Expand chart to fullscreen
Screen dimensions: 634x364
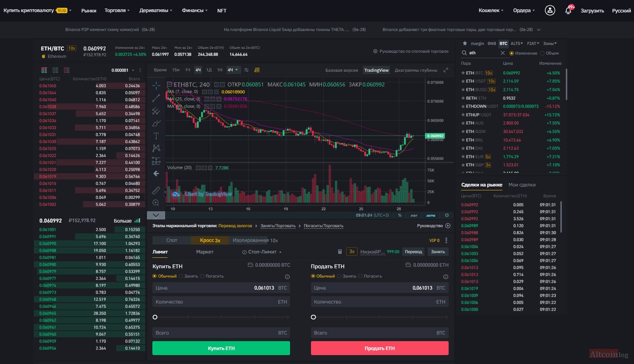coord(446,70)
